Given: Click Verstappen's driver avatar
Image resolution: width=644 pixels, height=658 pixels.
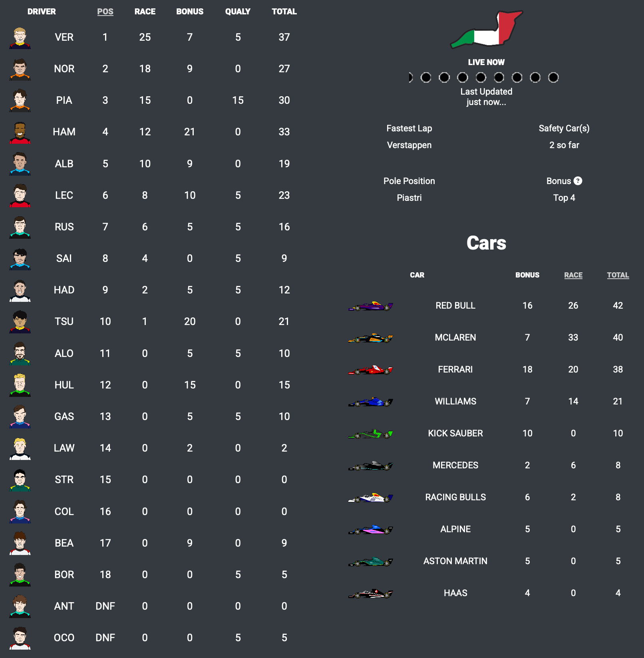Looking at the screenshot, I should (20, 38).
